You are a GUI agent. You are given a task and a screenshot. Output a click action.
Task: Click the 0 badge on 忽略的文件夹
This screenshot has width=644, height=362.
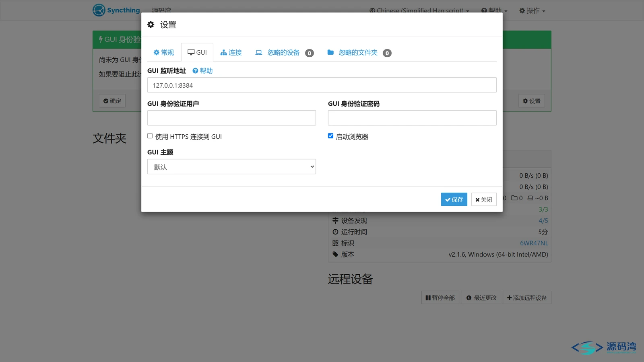click(387, 53)
